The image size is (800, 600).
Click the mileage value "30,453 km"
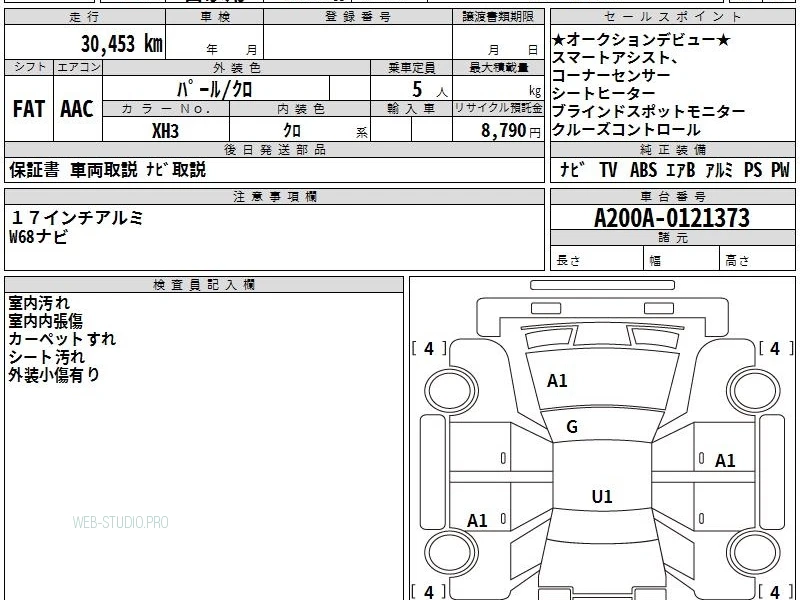pos(122,44)
